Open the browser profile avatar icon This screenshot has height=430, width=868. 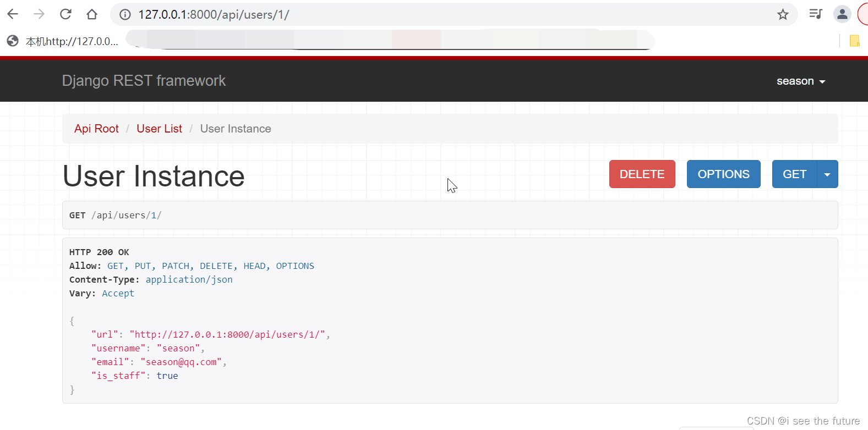pyautogui.click(x=842, y=14)
